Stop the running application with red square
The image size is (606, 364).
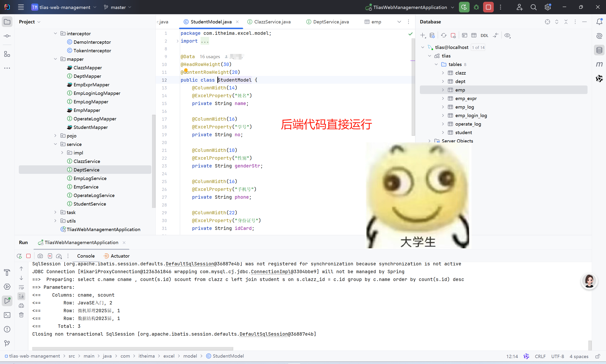(488, 7)
